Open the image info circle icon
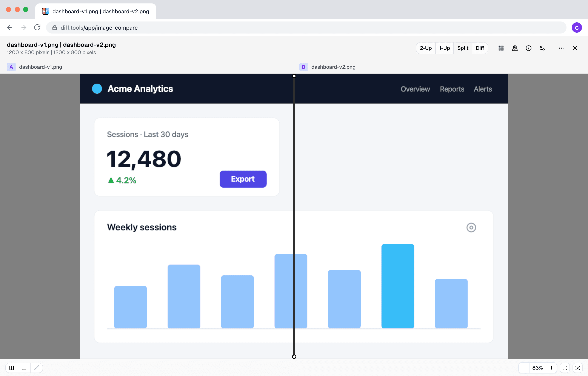The image size is (588, 376). coord(529,48)
